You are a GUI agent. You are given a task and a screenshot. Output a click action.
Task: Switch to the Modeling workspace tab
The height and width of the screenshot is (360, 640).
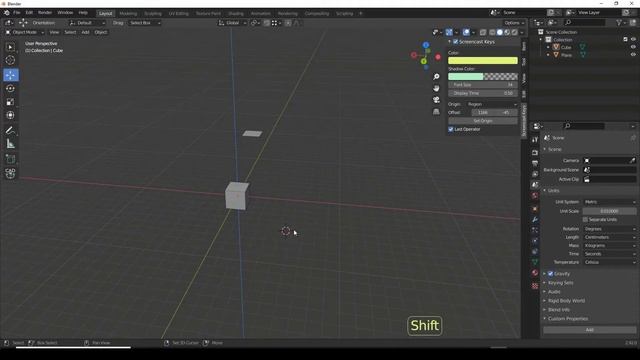(x=128, y=13)
